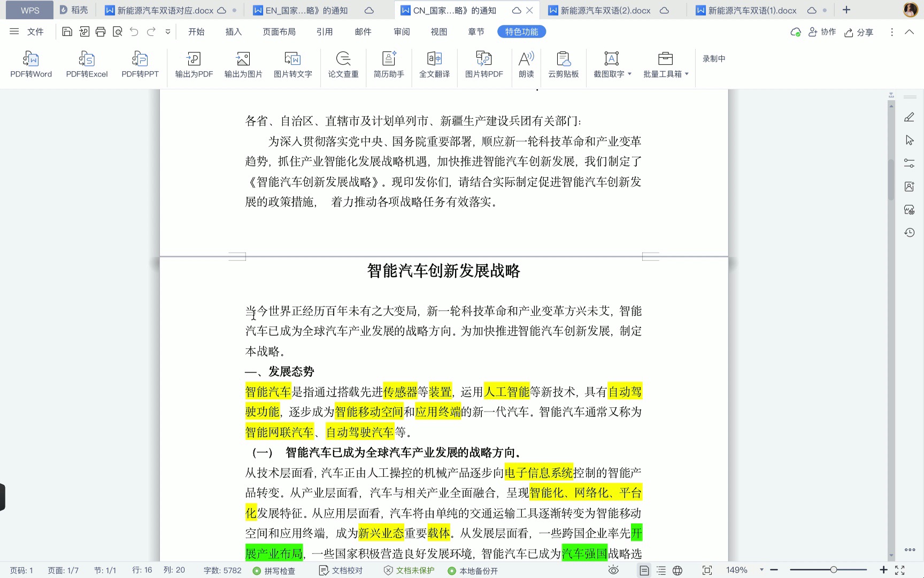Export document with 输出为PDF
The image size is (924, 578).
tap(194, 65)
